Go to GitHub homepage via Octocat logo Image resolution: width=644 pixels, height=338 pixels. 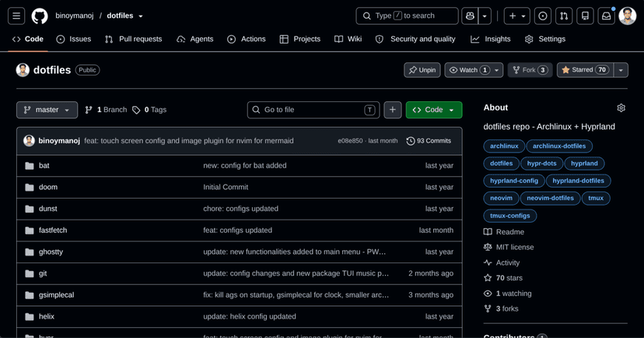coord(40,16)
